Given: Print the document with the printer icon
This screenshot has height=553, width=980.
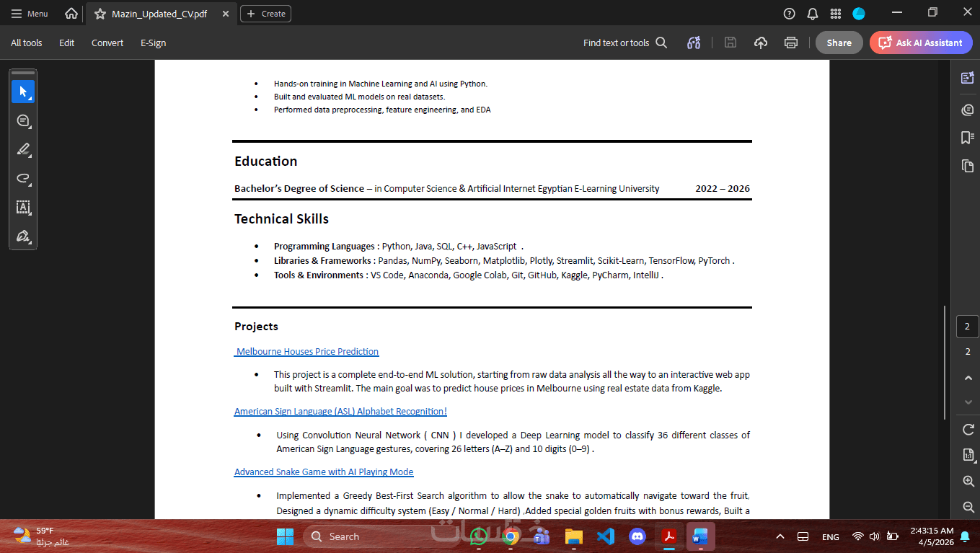Looking at the screenshot, I should coord(791,43).
